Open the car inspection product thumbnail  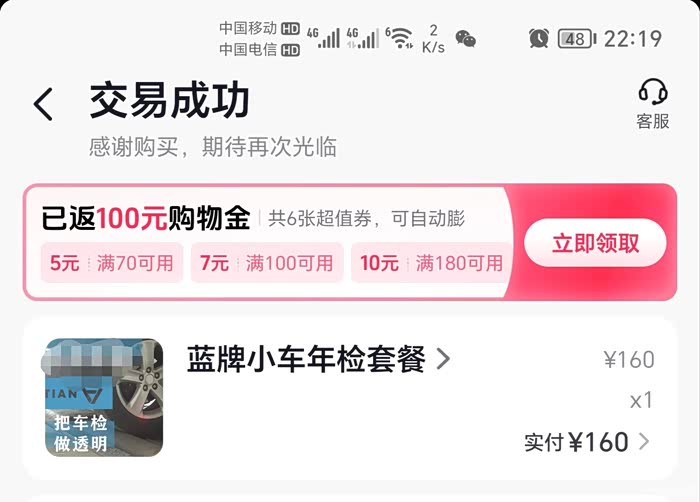point(104,397)
